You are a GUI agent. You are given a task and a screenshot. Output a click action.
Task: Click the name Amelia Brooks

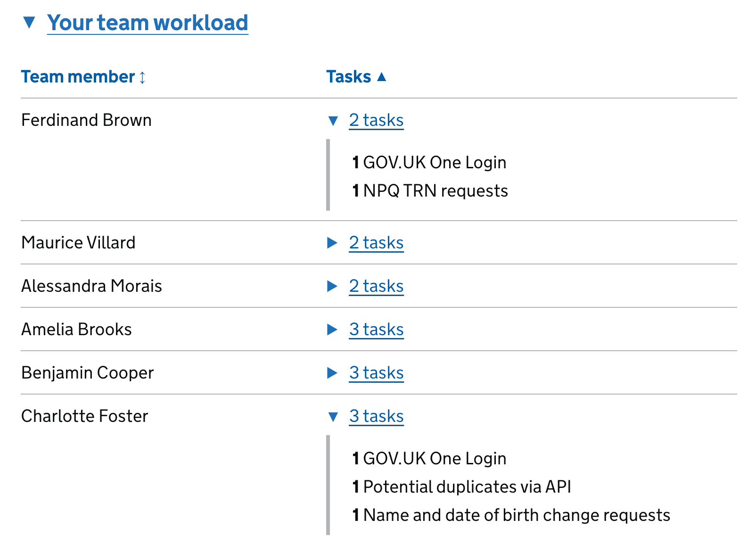pyautogui.click(x=76, y=330)
